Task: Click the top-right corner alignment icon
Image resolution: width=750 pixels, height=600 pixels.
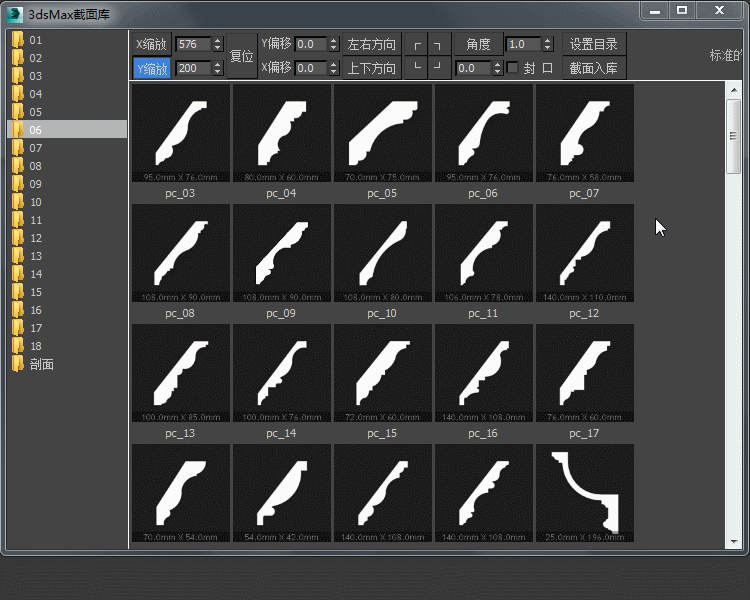Action: (x=437, y=45)
